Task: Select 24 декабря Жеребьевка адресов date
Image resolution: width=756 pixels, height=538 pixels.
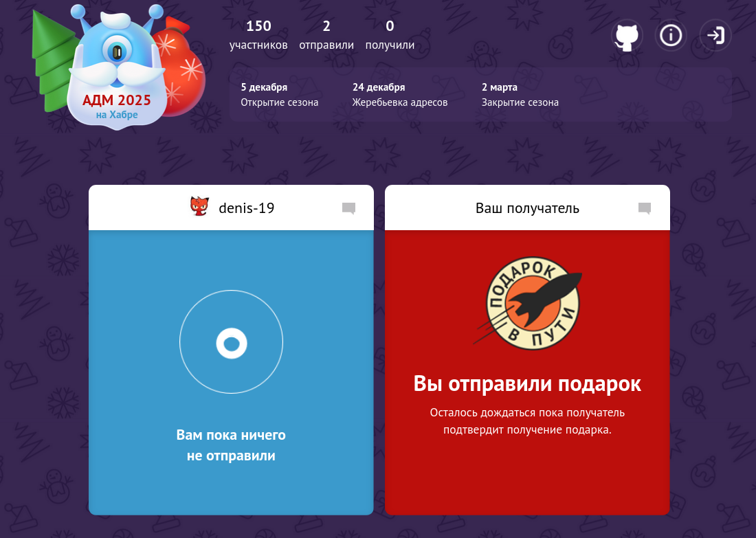Action: [x=400, y=95]
